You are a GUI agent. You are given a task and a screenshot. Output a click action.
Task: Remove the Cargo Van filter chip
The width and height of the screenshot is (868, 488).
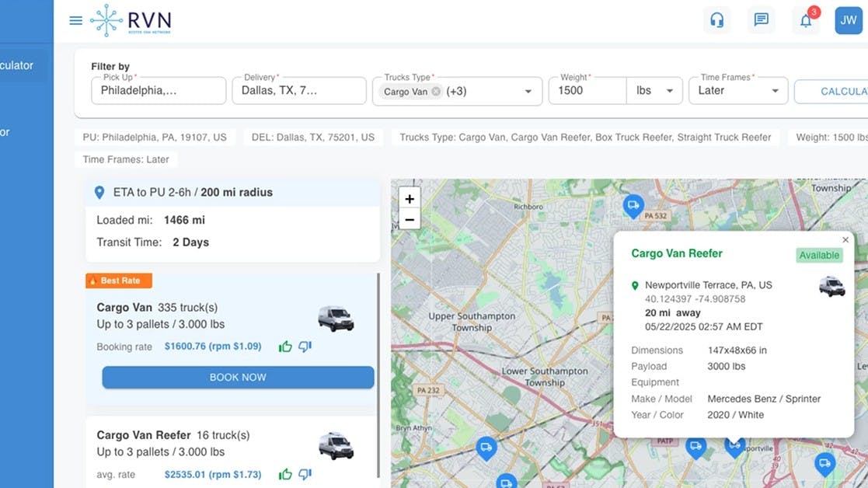[x=436, y=92]
